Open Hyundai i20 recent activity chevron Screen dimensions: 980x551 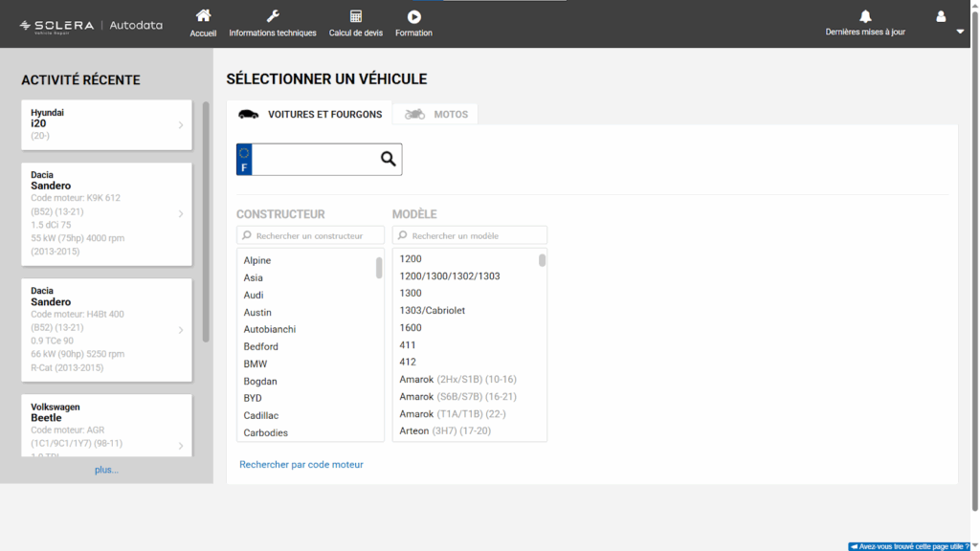(x=181, y=125)
